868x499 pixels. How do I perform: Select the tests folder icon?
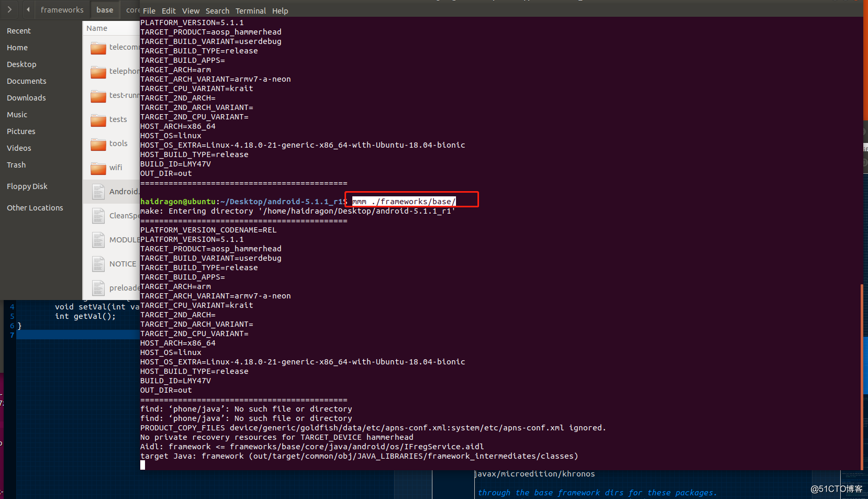(98, 120)
